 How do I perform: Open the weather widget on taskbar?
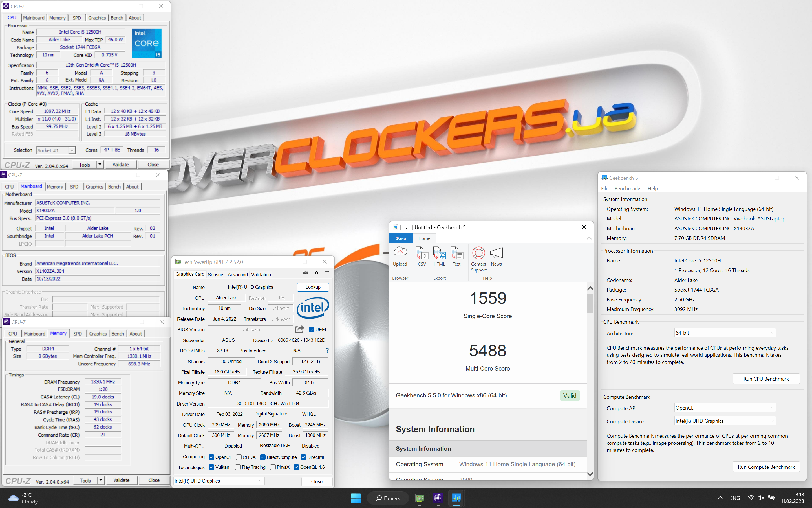click(x=23, y=498)
